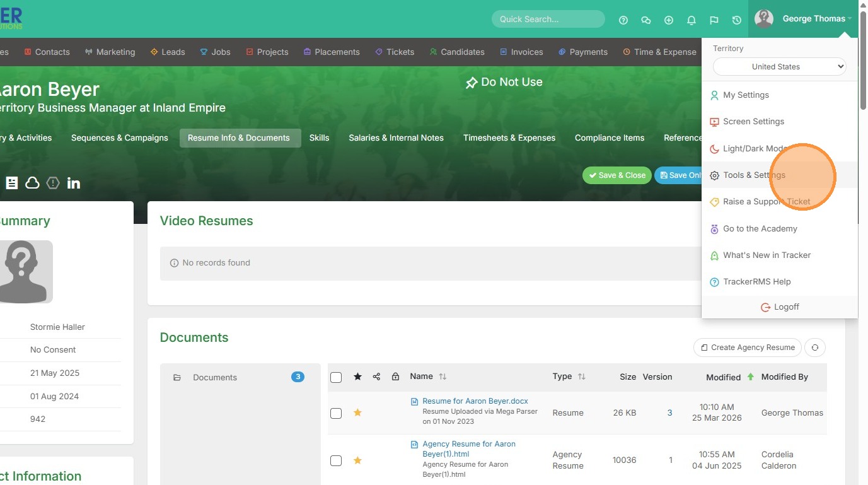This screenshot has width=868, height=485.
Task: Click the cloud icon below tabs
Action: coord(32,183)
